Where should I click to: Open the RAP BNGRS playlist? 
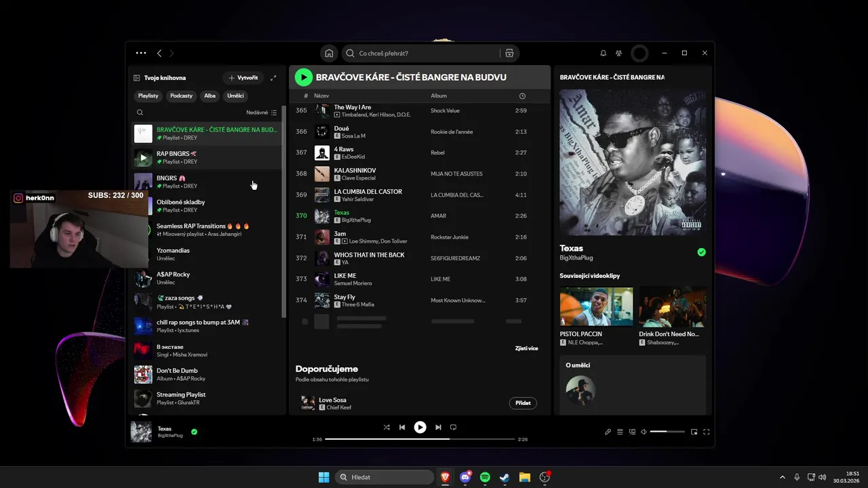coord(206,158)
